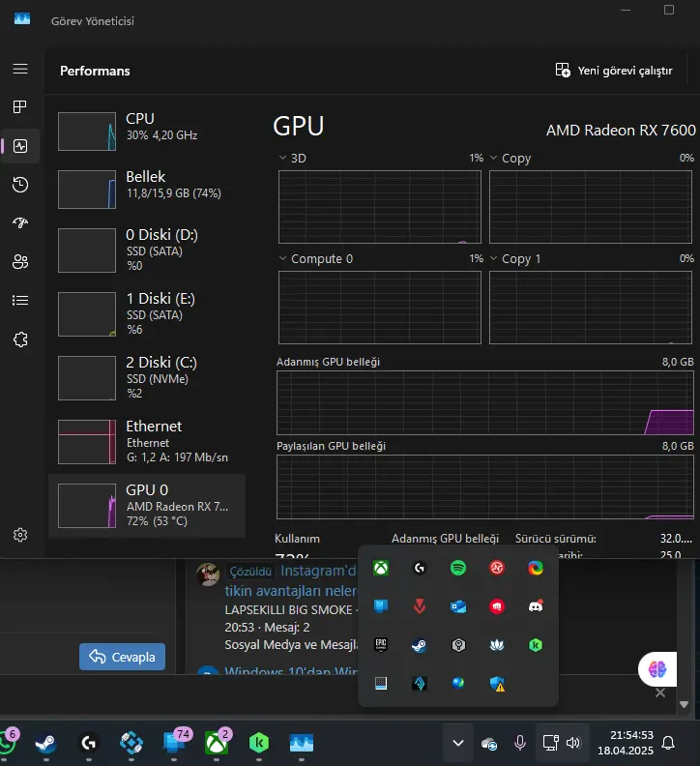Image resolution: width=700 pixels, height=766 pixels.
Task: Open LAPSEKILLI BIG SMOKE user link
Action: pos(288,609)
